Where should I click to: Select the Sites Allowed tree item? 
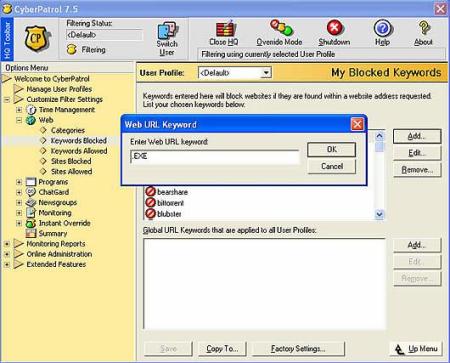pyautogui.click(x=71, y=172)
